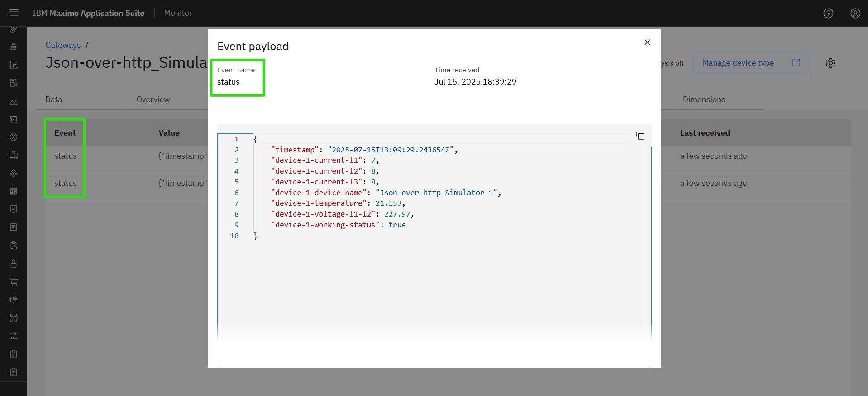868x396 pixels.
Task: Click line number 1 in the gutter
Action: click(x=236, y=139)
